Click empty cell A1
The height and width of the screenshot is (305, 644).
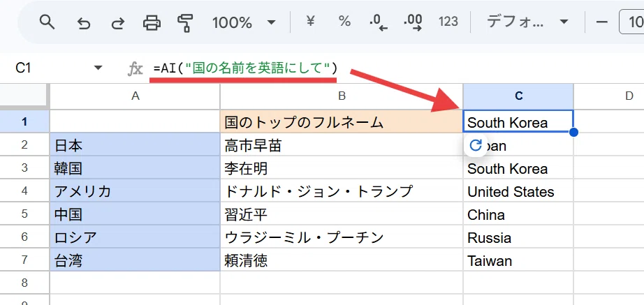[x=135, y=121]
